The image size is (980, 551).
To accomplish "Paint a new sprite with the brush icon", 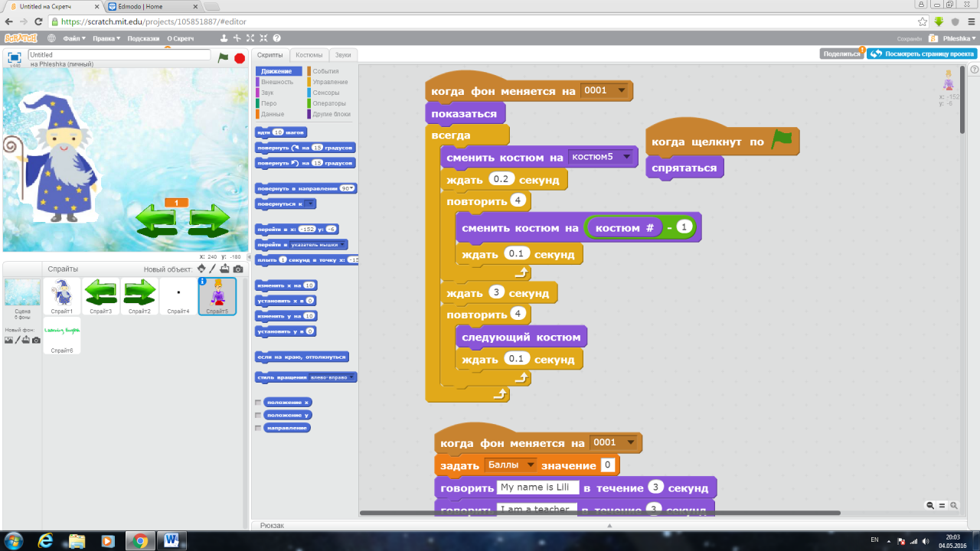I will 213,269.
